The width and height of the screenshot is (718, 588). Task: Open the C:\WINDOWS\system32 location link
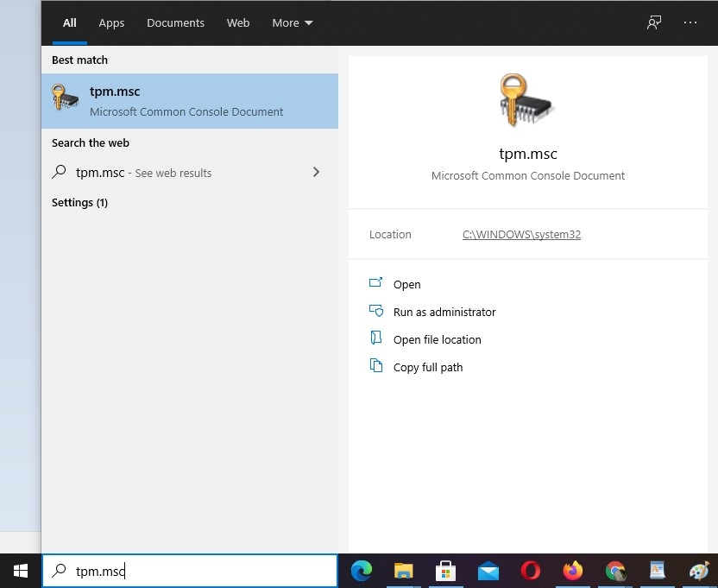(521, 235)
